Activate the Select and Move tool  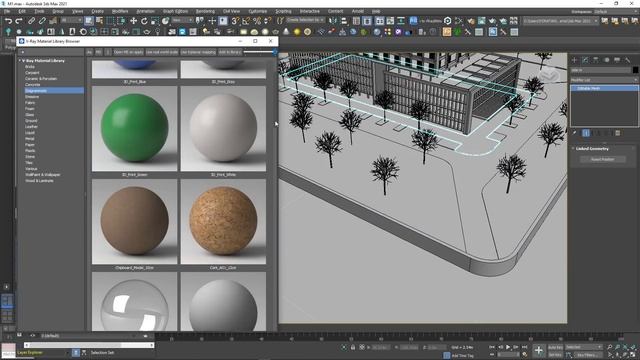133,21
